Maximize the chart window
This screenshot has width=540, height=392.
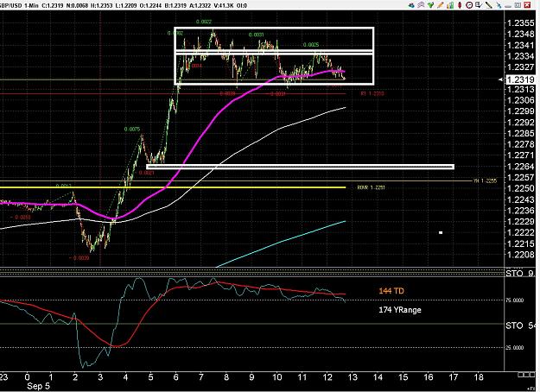point(518,5)
